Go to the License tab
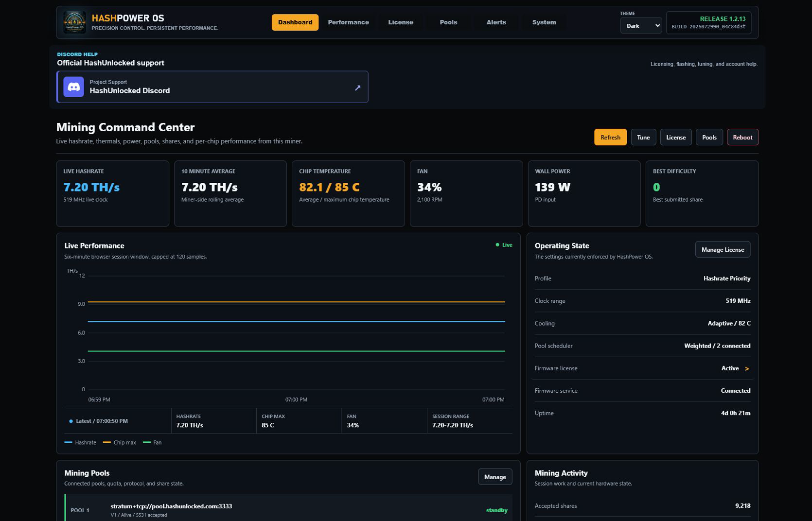The height and width of the screenshot is (521, 812). point(401,22)
